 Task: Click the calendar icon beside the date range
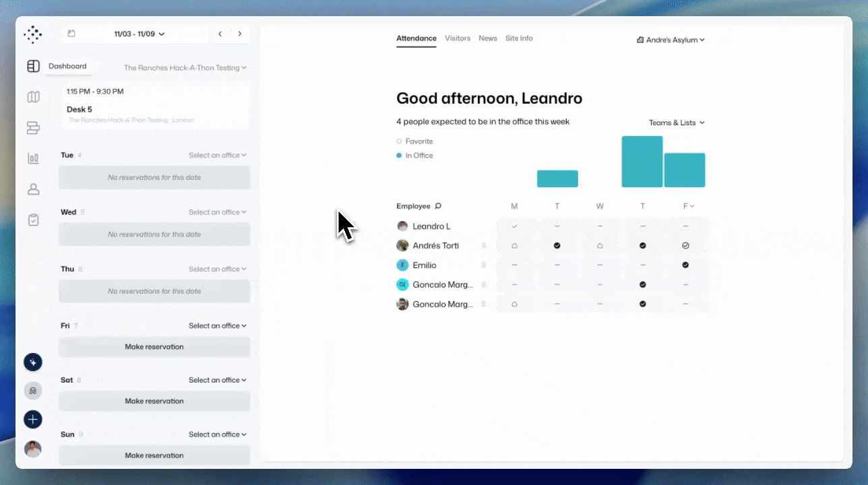[x=71, y=34]
